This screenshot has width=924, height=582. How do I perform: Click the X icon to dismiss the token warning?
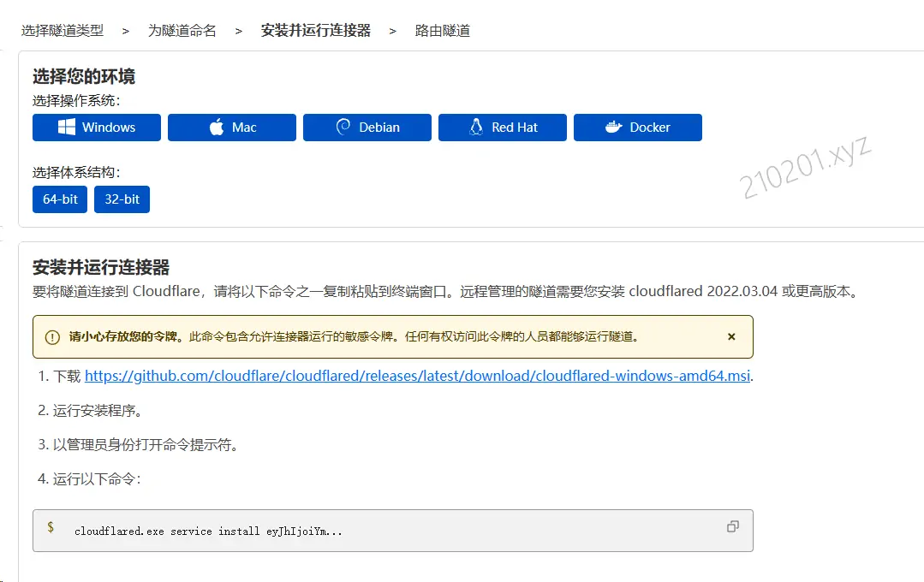(x=731, y=336)
